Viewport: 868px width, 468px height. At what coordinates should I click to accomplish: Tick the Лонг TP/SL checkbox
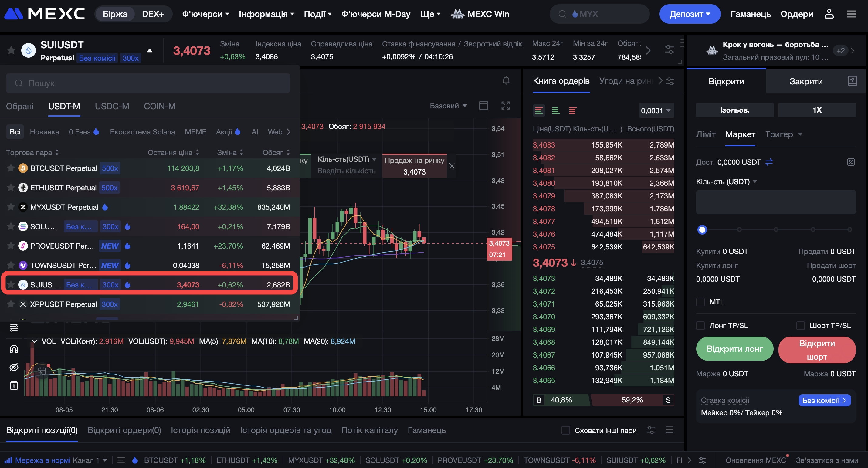point(700,325)
